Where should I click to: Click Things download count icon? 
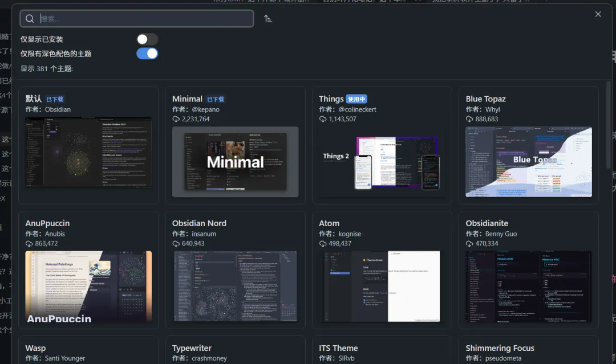(323, 119)
